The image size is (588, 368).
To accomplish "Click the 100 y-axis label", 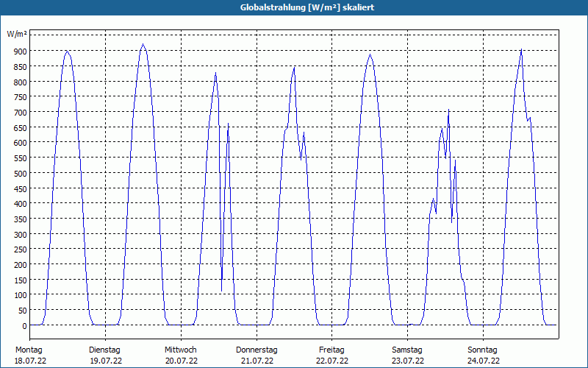I will (21, 296).
